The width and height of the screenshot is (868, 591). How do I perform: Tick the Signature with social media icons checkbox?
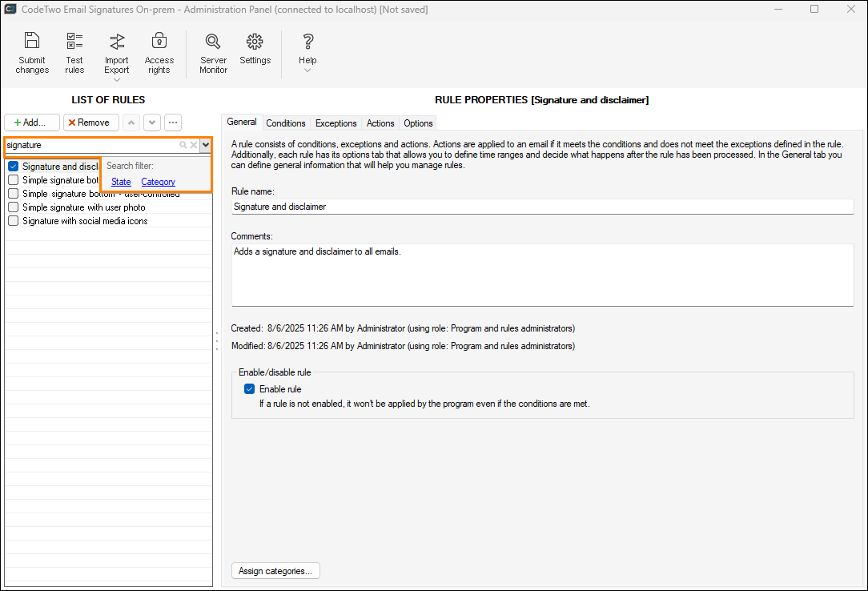coord(13,221)
